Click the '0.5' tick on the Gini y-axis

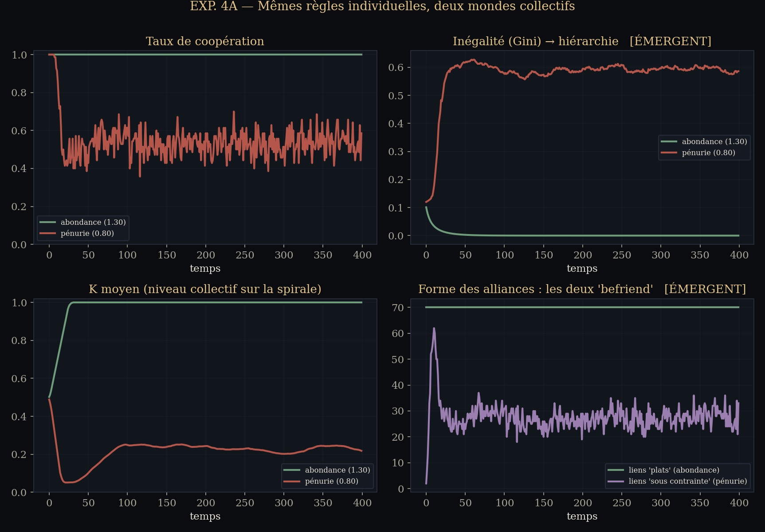pyautogui.click(x=396, y=96)
